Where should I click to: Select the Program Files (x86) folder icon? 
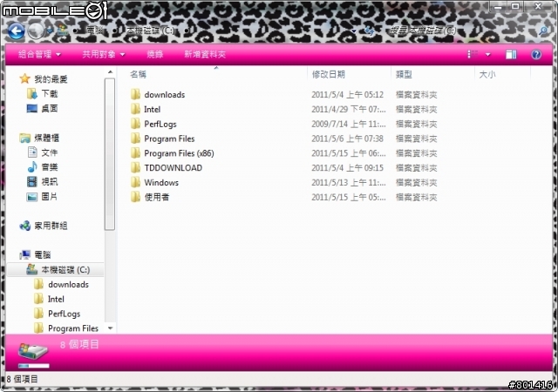(135, 153)
